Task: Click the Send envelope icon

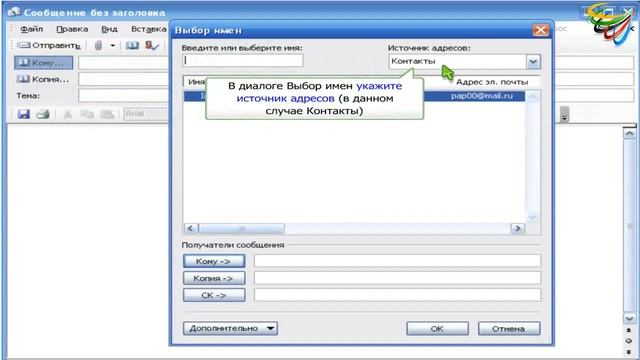Action: [x=24, y=45]
